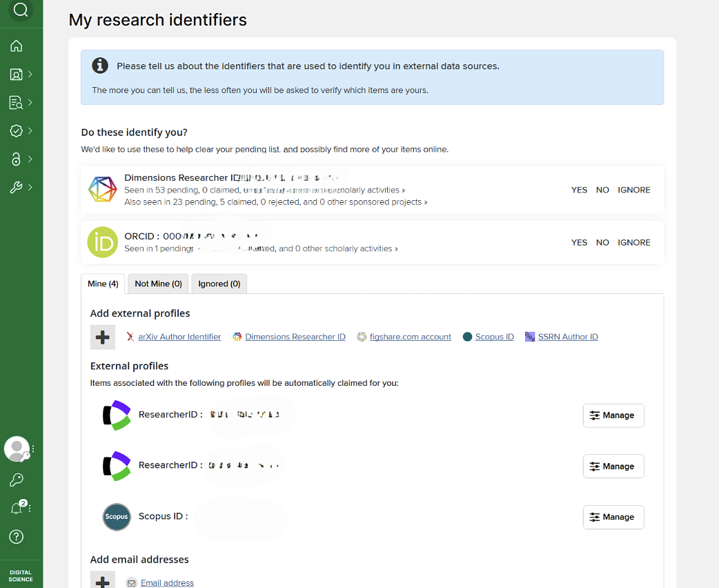The width and height of the screenshot is (719, 588).
Task: Expand the open-access lock menu chevron
Action: click(30, 159)
